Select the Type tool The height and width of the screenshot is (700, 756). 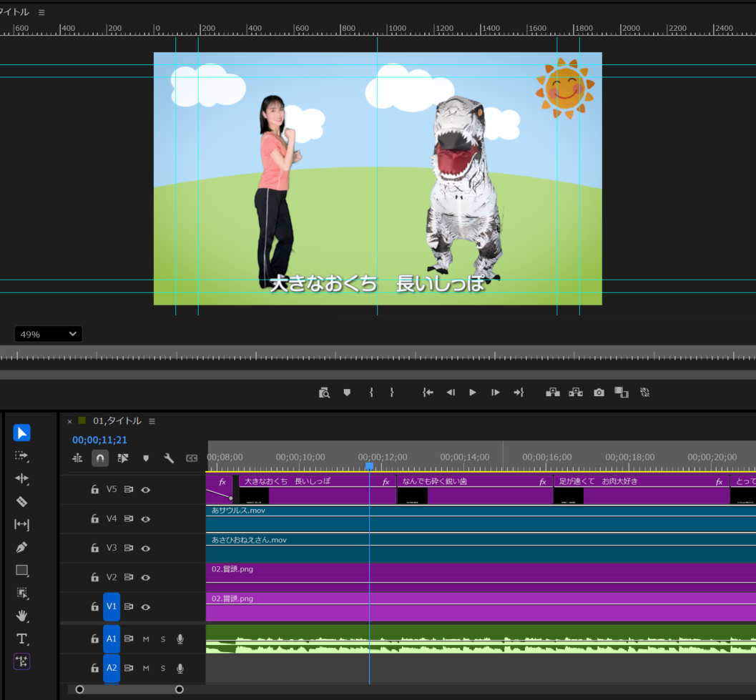(21, 639)
